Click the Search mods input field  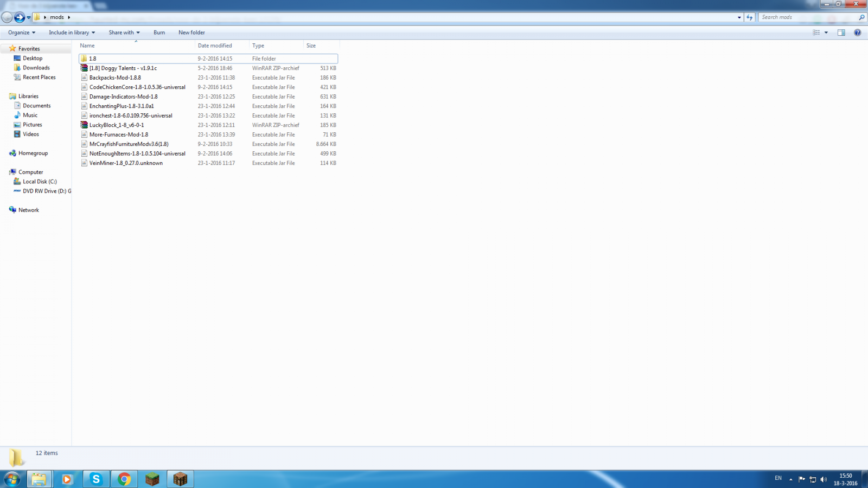[x=807, y=17]
